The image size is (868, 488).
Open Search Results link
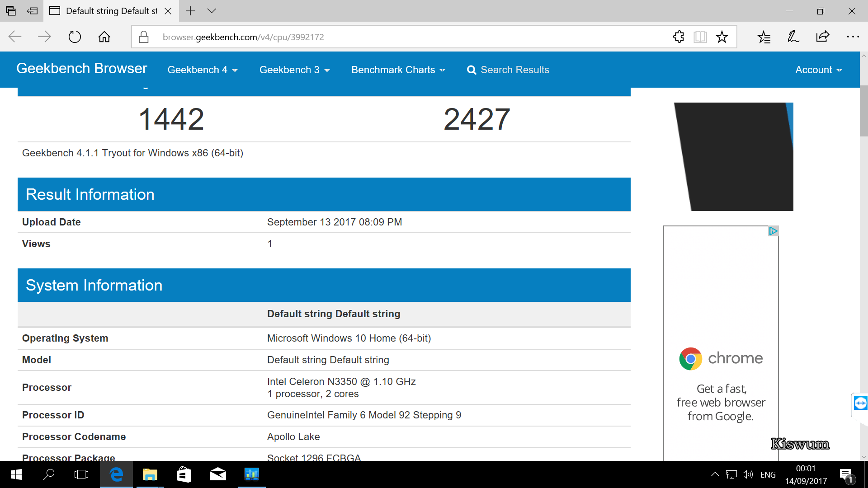tap(508, 70)
